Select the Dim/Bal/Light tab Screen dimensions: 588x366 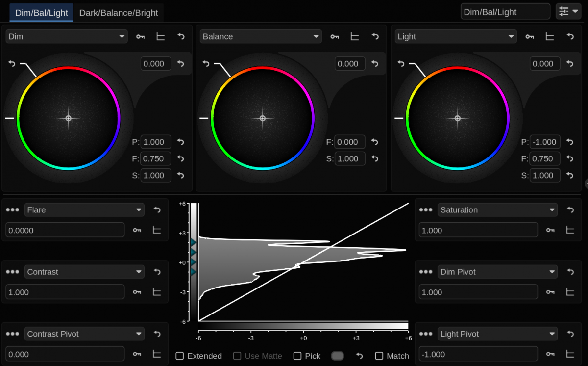tap(42, 13)
